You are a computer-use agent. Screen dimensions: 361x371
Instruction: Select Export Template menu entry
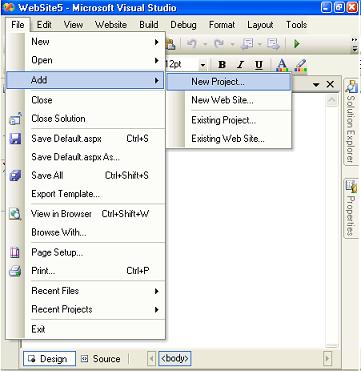click(85, 194)
